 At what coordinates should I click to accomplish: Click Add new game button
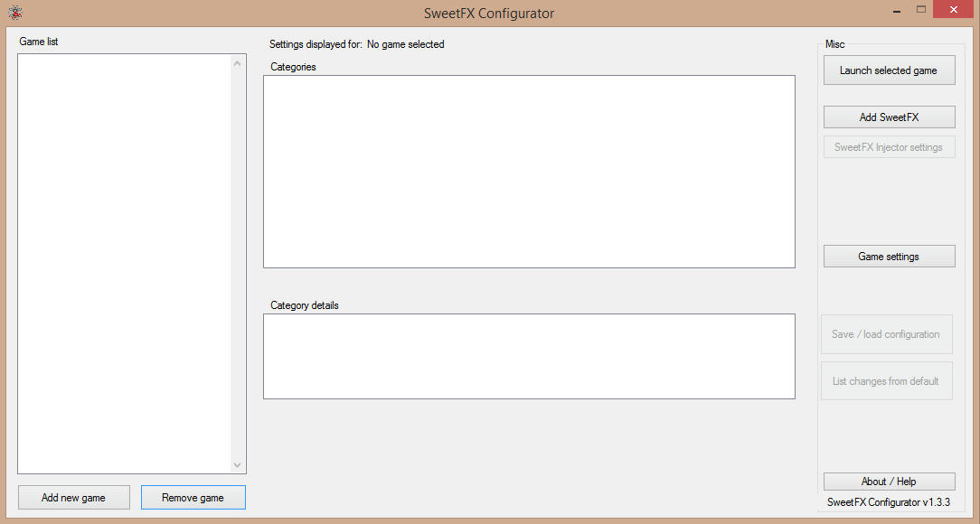(74, 498)
